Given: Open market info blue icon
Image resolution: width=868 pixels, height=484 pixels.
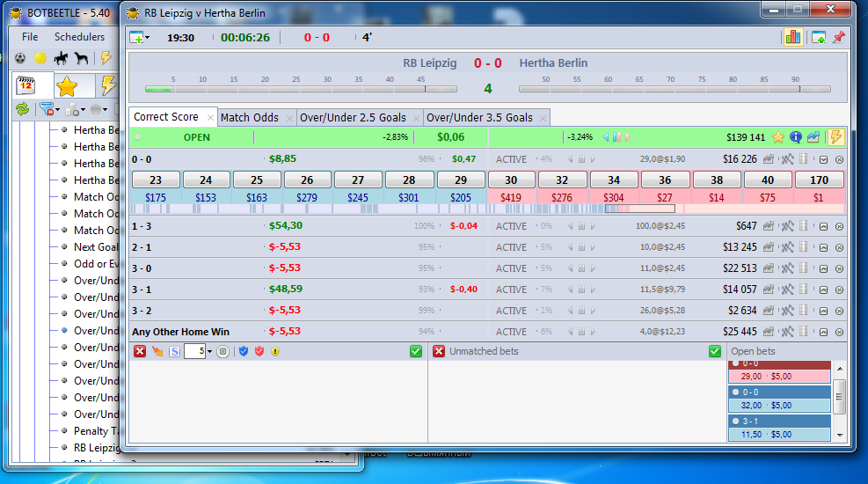Looking at the screenshot, I should click(796, 137).
